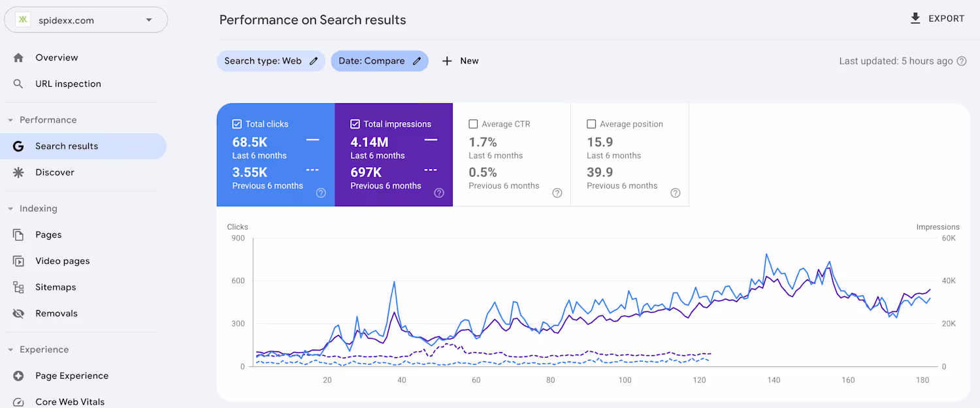Collapse the Indexing section
The width and height of the screenshot is (980, 408).
tap(10, 209)
